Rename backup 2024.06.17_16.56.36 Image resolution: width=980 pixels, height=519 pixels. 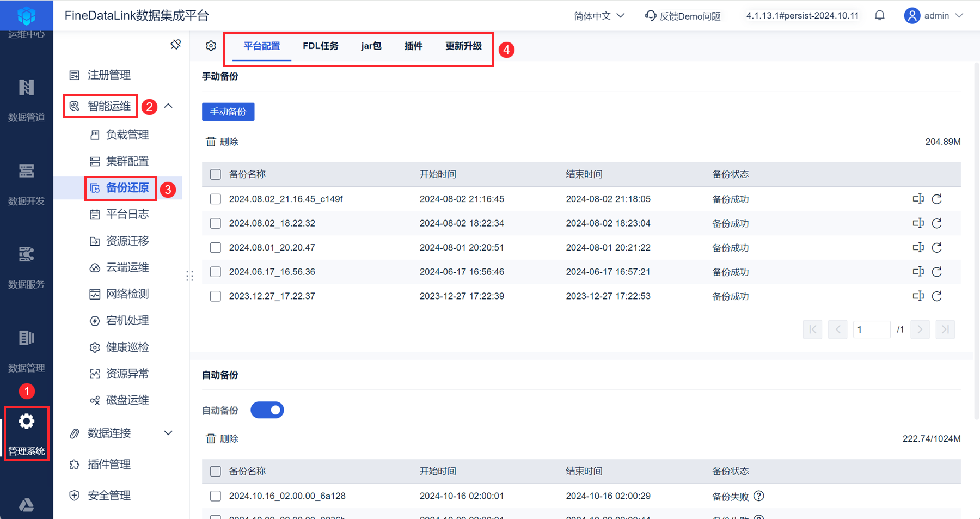click(918, 272)
